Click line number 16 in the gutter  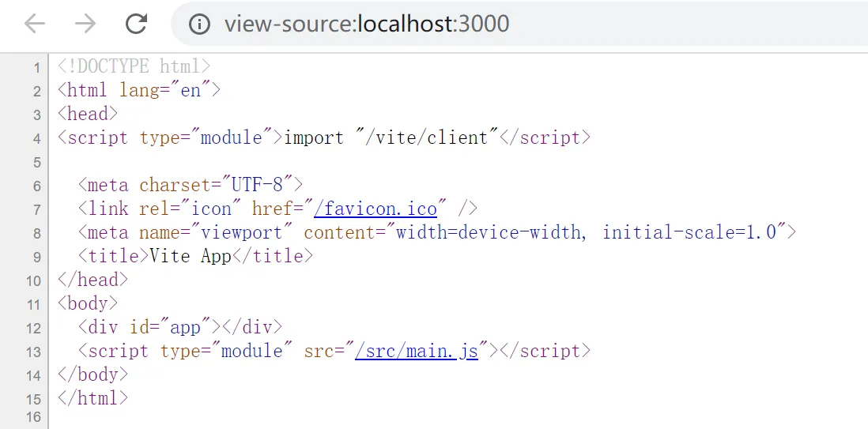click(33, 417)
